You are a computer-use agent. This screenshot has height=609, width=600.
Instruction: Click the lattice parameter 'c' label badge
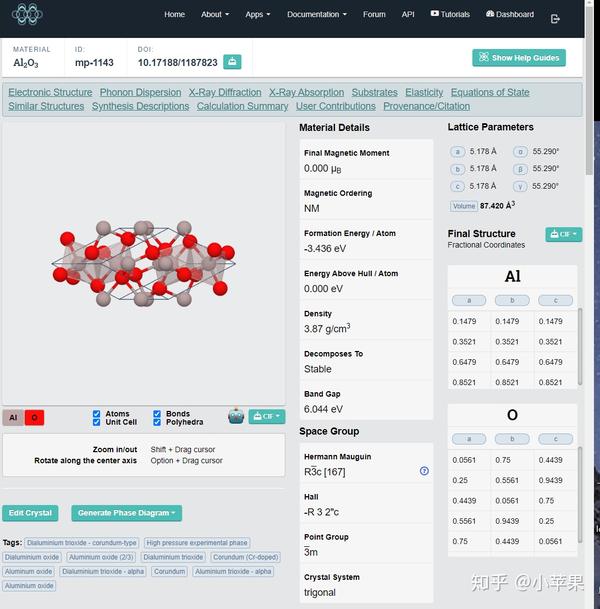coord(457,186)
